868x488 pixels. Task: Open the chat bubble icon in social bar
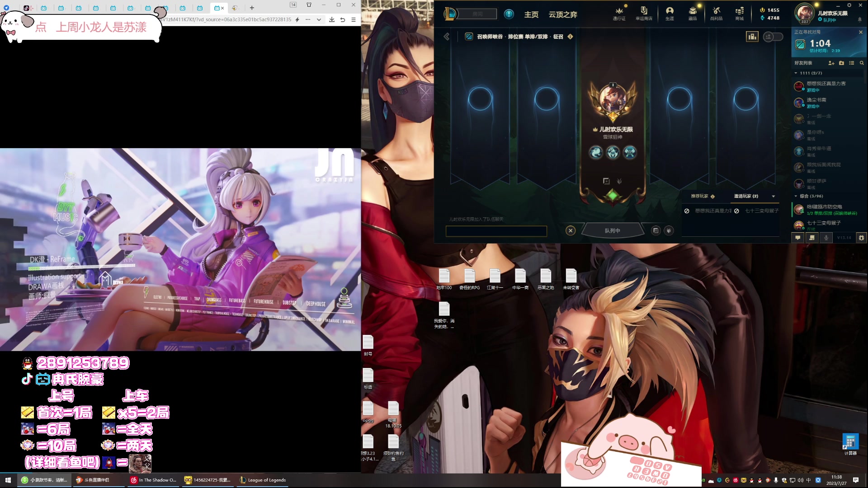(x=798, y=237)
